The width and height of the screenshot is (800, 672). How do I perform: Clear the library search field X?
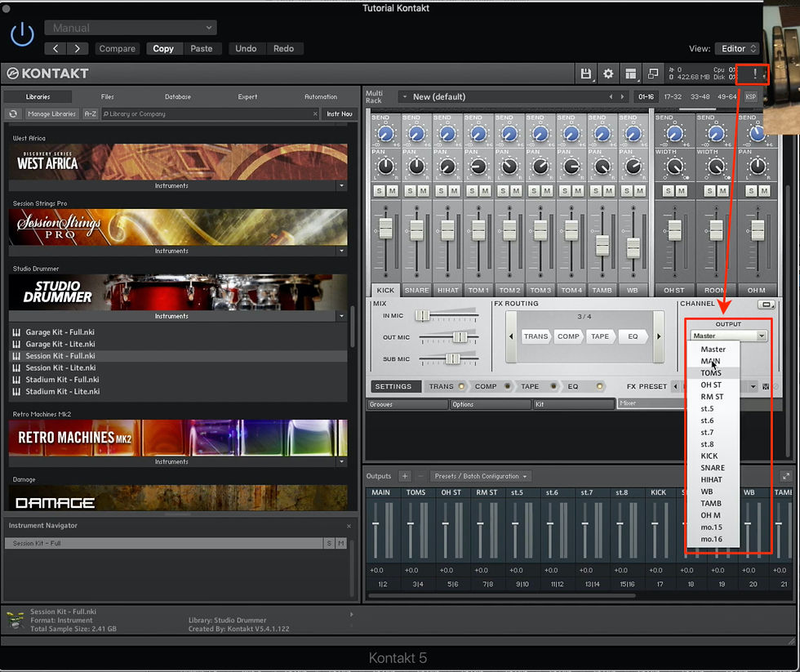pyautogui.click(x=315, y=113)
